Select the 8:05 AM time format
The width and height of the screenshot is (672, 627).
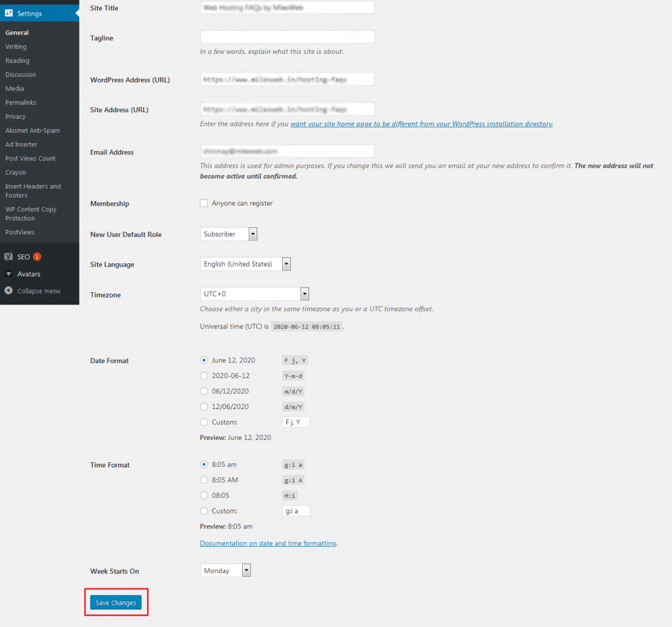tap(203, 480)
